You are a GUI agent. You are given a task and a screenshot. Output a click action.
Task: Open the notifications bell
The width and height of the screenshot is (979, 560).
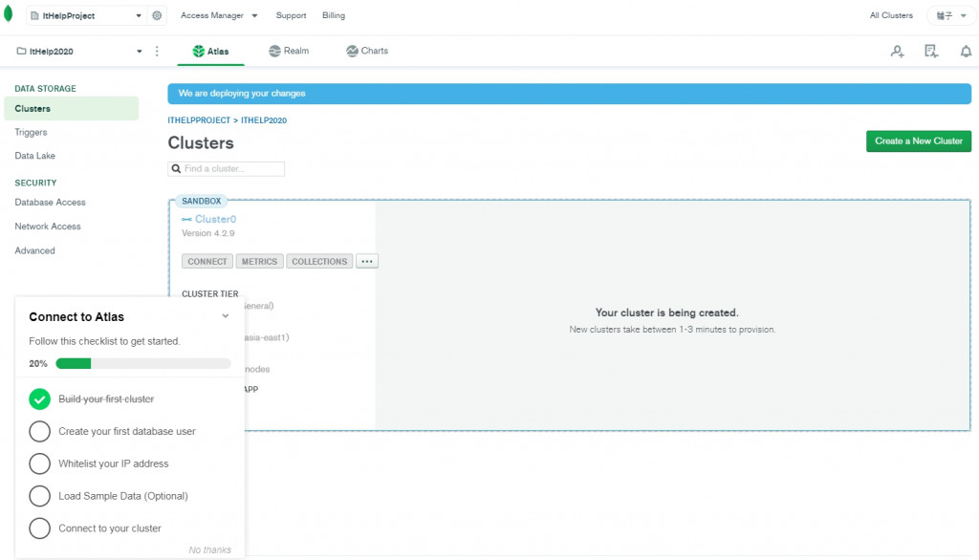pos(966,52)
